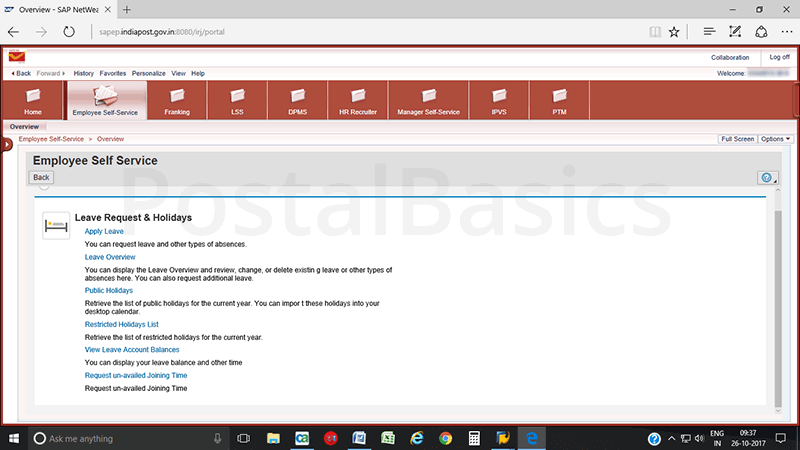Viewport: 800px width, 450px height.
Task: Open Google Chrome from taskbar
Action: pyautogui.click(x=445, y=438)
